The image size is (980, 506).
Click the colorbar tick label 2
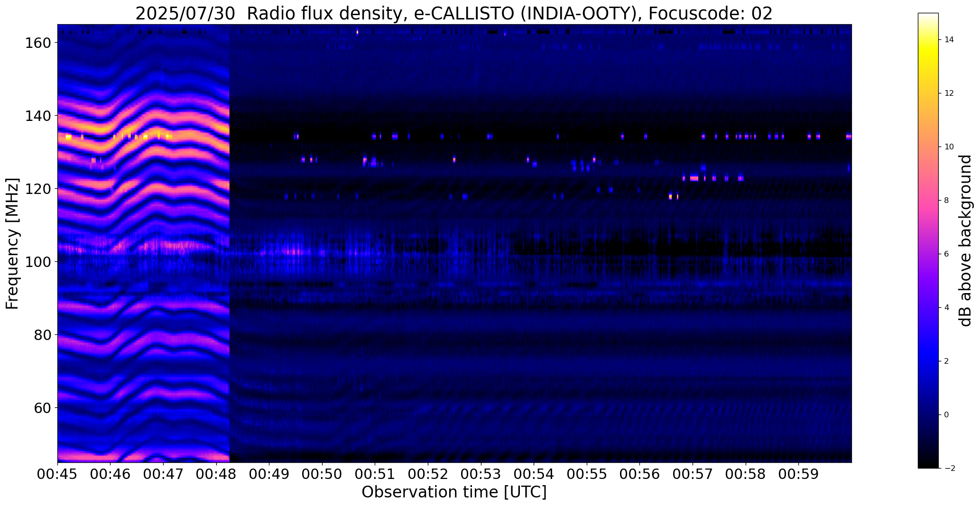[x=947, y=361]
